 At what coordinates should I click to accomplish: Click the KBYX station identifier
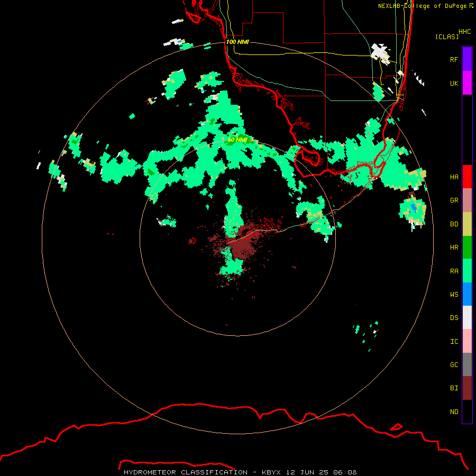click(271, 472)
